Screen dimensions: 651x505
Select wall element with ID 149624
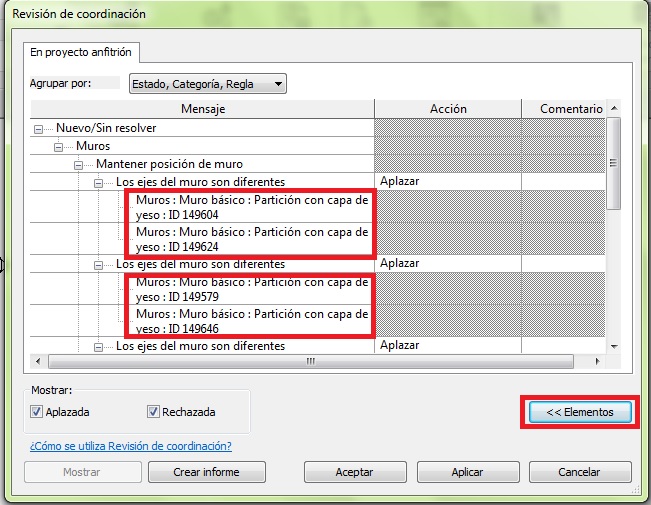pos(251,238)
